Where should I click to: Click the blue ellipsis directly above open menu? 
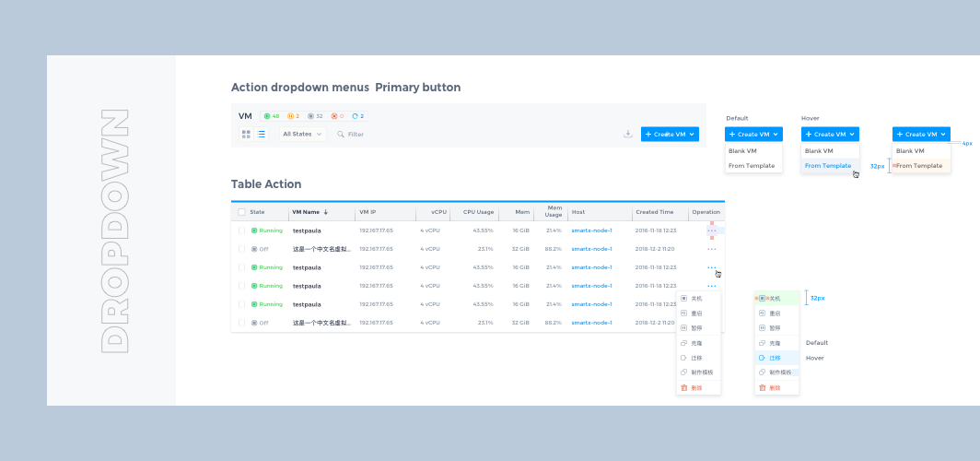tap(712, 286)
